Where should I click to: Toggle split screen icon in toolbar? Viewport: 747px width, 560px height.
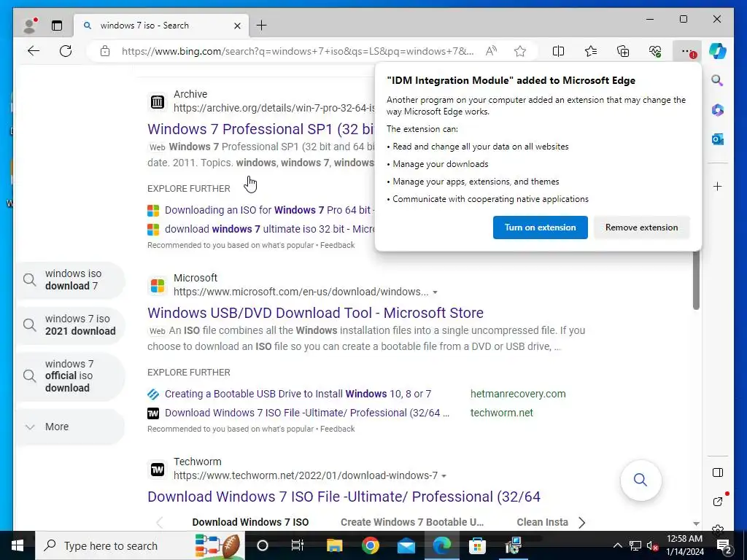pyautogui.click(x=558, y=51)
